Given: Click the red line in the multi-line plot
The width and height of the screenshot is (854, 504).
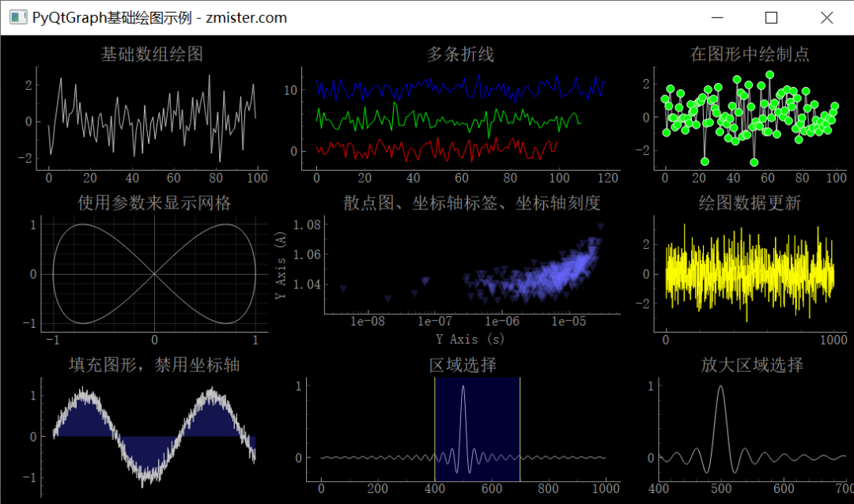Looking at the screenshot, I should 436,149.
